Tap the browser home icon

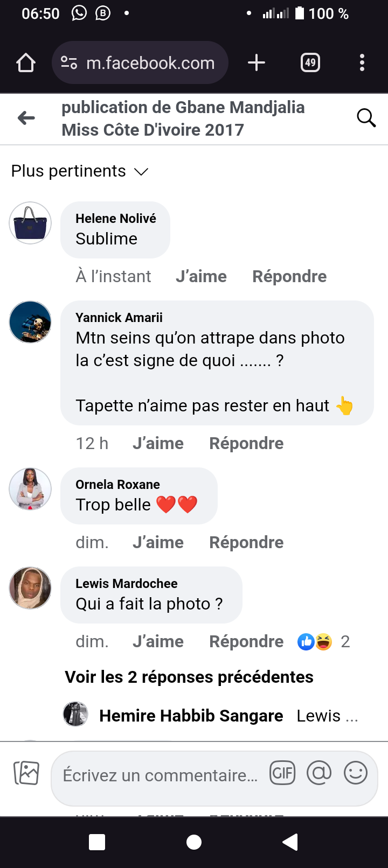[26, 63]
